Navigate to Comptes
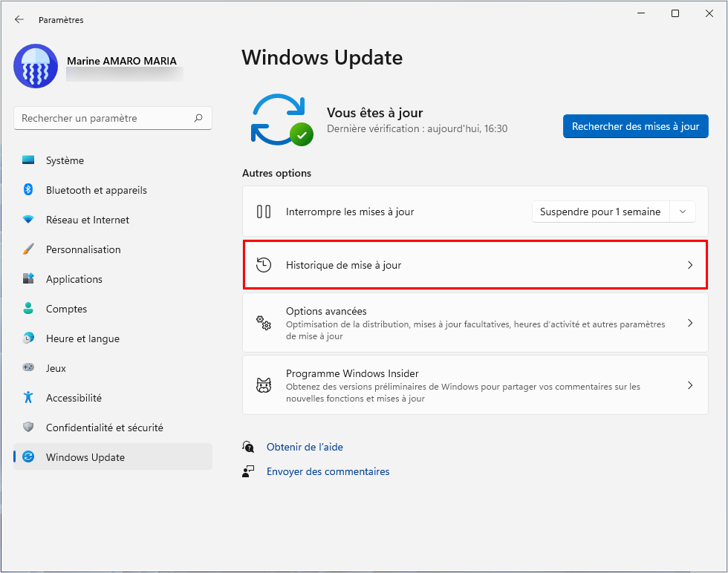Image resolution: width=728 pixels, height=573 pixels. click(x=113, y=309)
